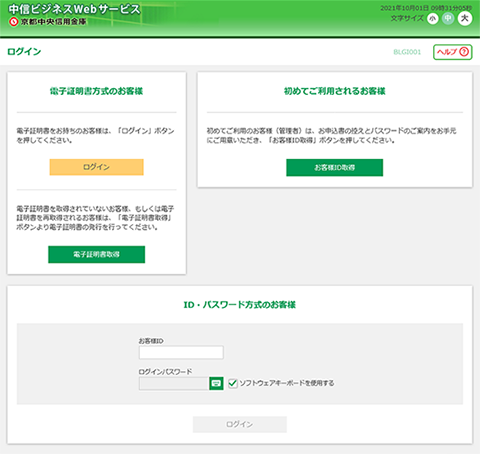480x454 pixels.
Task: Click the gray ログイン button at bottom
Action: coord(240,424)
